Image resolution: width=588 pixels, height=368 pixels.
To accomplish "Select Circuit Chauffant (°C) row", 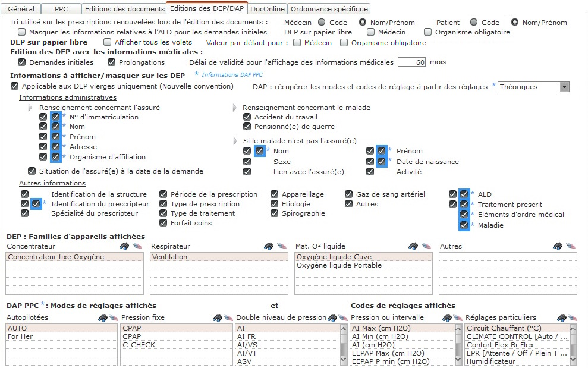I will [x=517, y=328].
